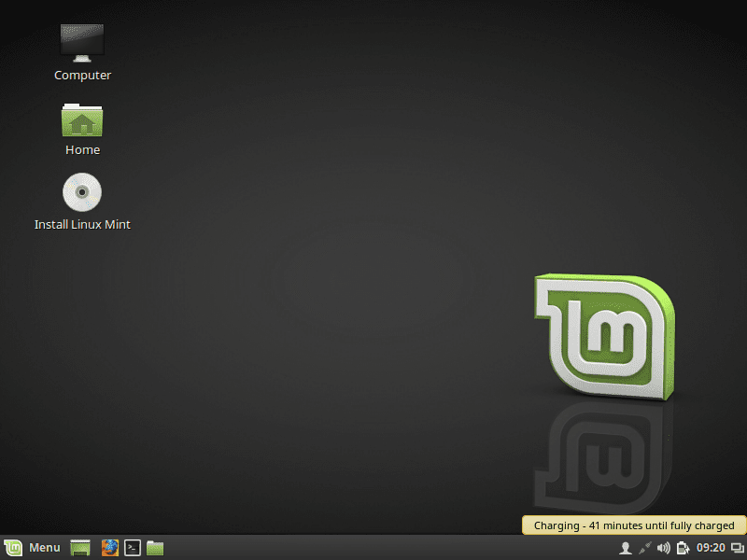
Task: Open the Computer icon on the desktop
Action: pyautogui.click(x=82, y=42)
